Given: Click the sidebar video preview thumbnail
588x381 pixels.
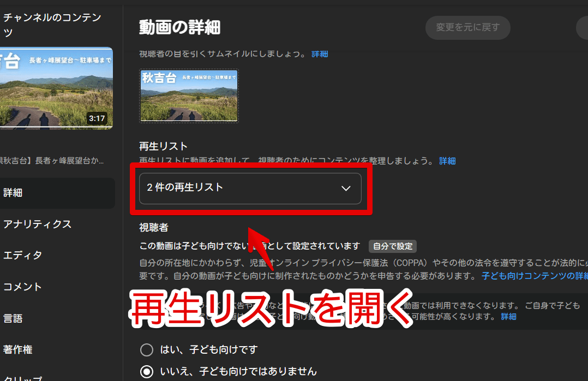Looking at the screenshot, I should coord(56,88).
